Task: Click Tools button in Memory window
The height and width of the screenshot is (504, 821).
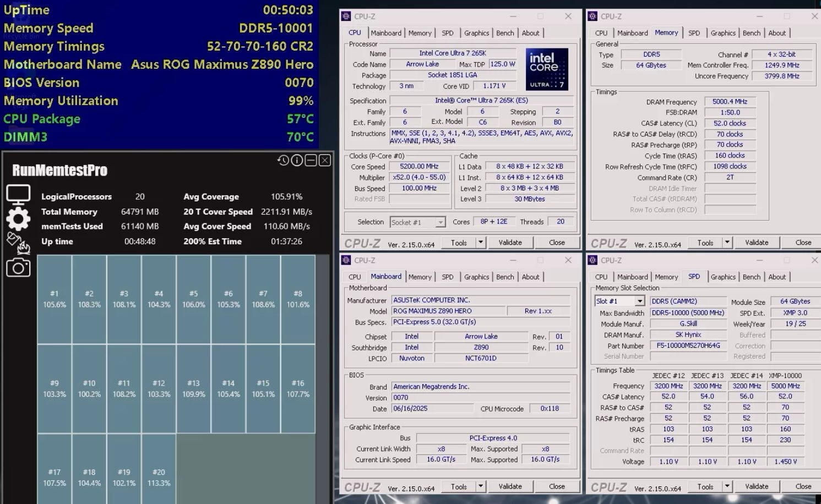Action: (x=705, y=242)
